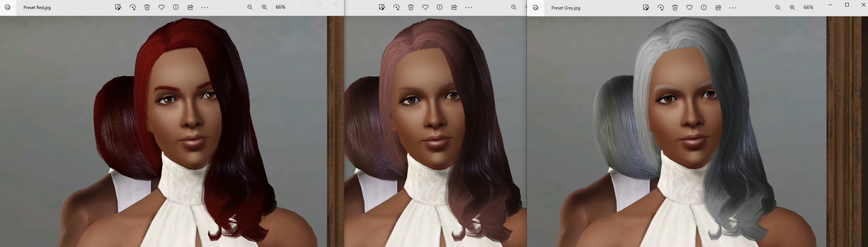This screenshot has width=868, height=247.
Task: Open Edit image in Preset Grey window
Action: coord(646,7)
